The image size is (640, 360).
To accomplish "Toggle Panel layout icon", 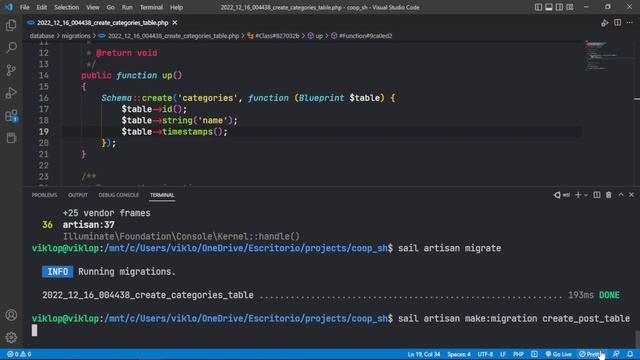I will [x=549, y=7].
